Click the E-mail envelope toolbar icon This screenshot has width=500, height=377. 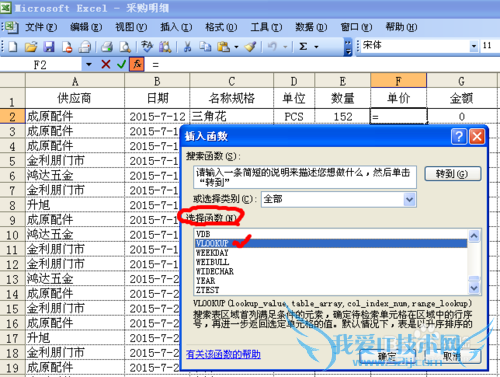pyautogui.click(x=85, y=47)
